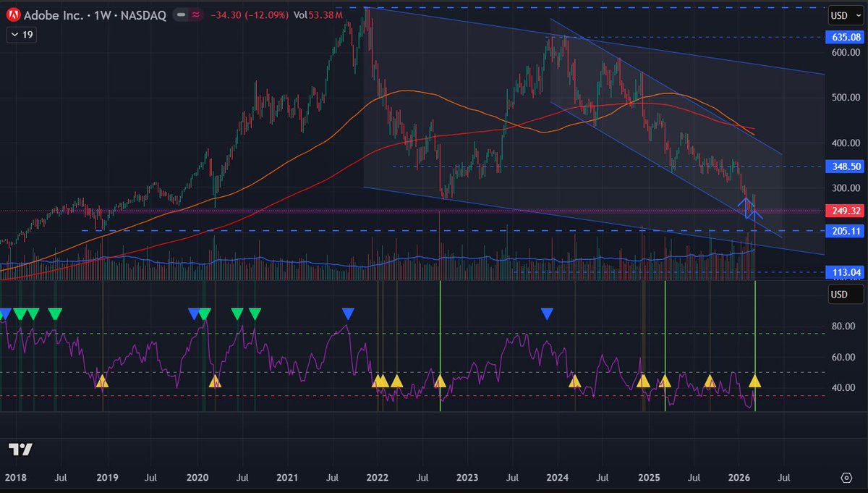Click the blue down-triangle signal in late 2021
The image size is (868, 493).
348,313
